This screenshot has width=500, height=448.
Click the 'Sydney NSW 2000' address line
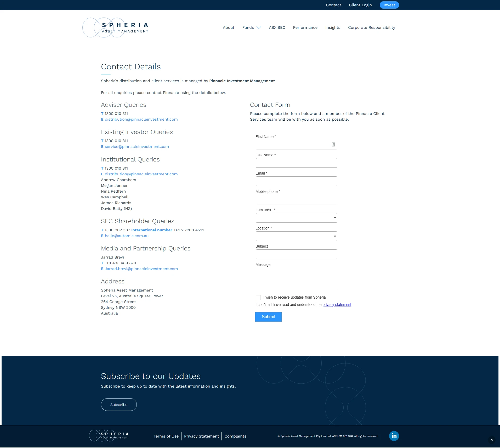118,307
